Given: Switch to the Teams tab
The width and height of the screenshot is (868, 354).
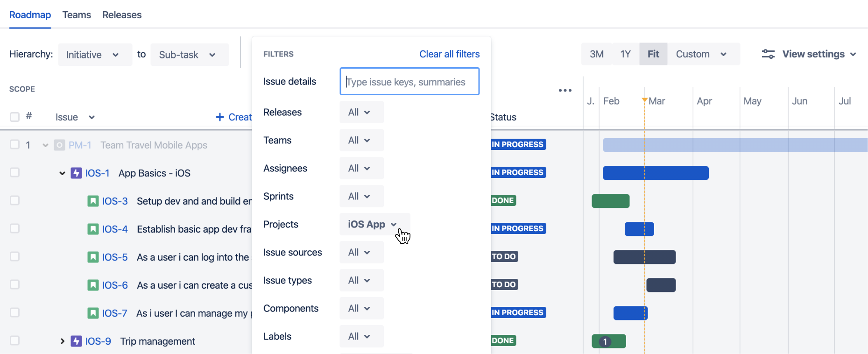Looking at the screenshot, I should coord(77,15).
